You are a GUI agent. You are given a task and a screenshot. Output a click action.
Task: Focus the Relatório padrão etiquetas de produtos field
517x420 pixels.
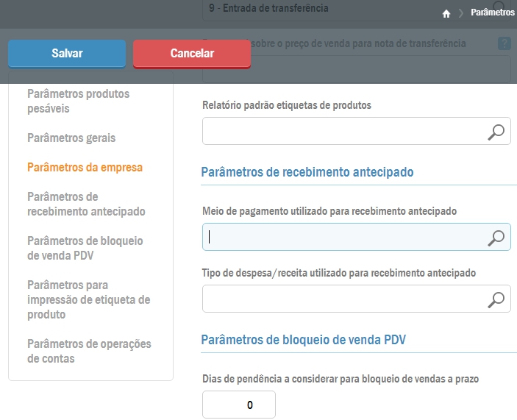[x=343, y=132]
